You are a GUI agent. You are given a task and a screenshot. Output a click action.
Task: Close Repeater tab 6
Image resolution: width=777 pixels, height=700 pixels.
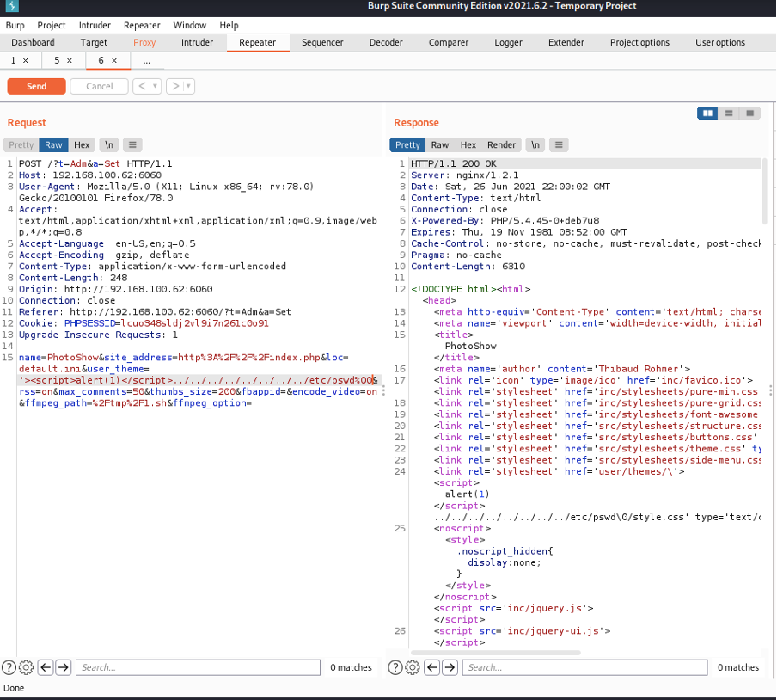114,60
